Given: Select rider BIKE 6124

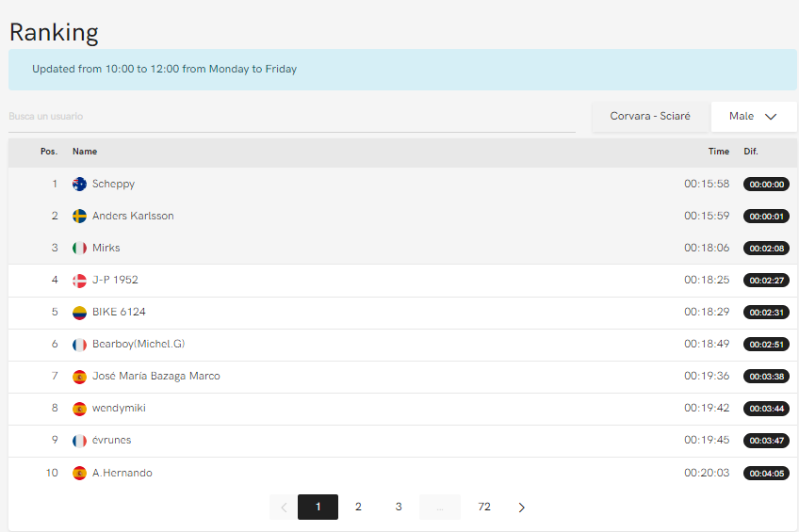Looking at the screenshot, I should point(119,312).
